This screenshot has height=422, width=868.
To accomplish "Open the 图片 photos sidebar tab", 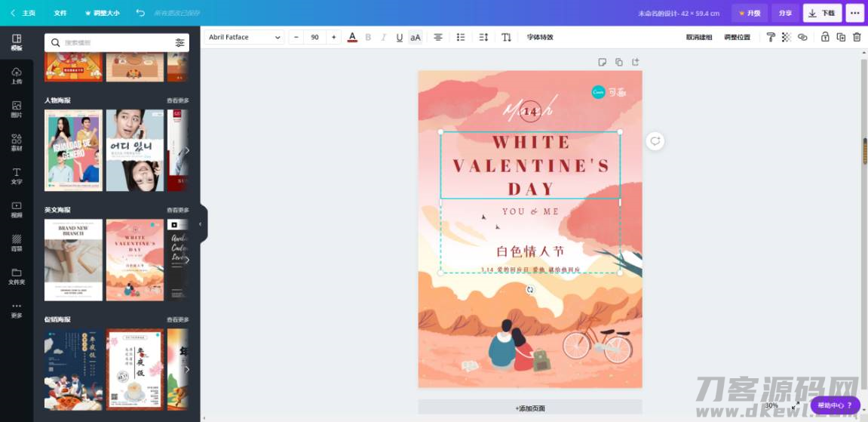I will [x=17, y=109].
